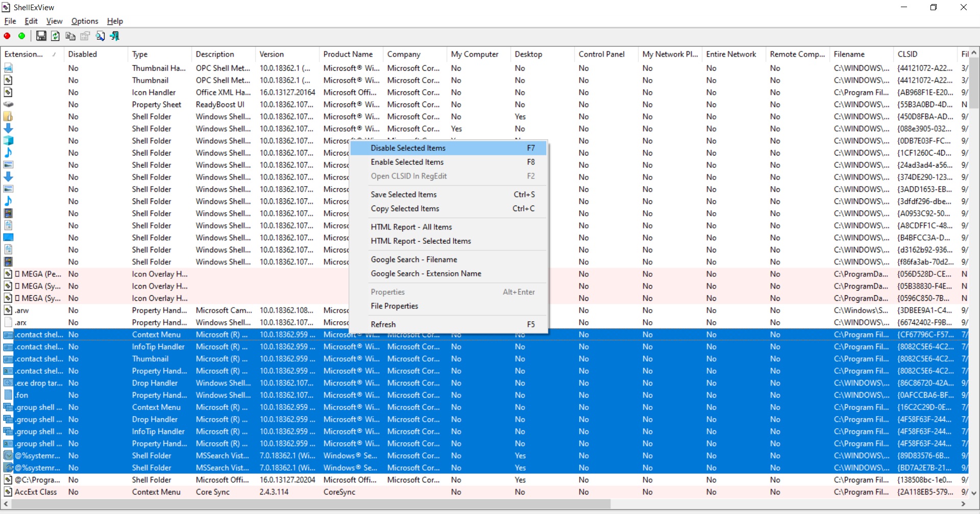Select HTML Report - All Items

[x=411, y=226]
